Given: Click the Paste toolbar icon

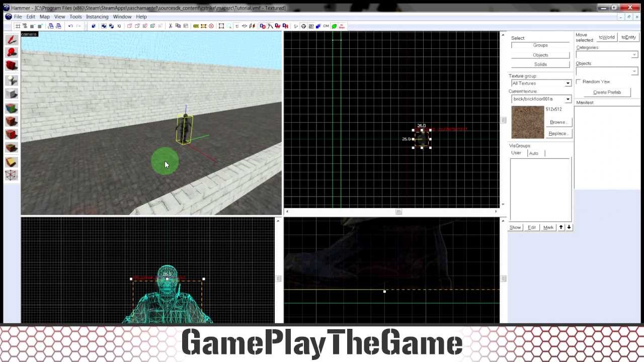Looking at the screenshot, I should 186,26.
